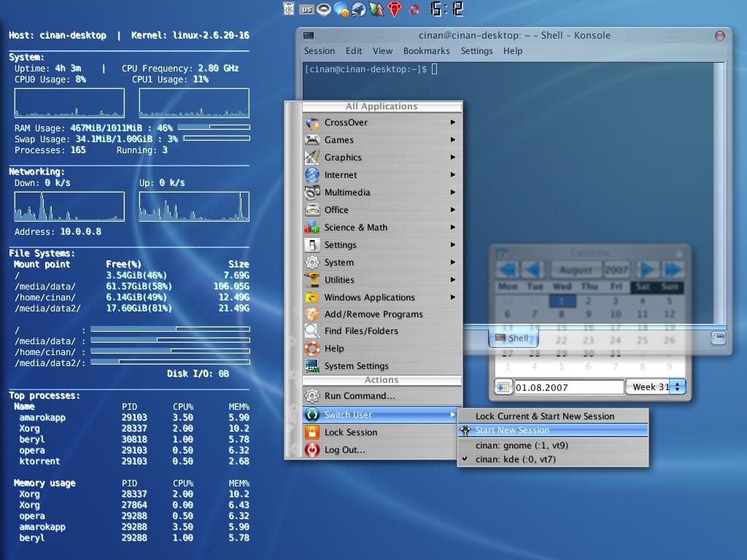Screen dimensions: 747x560
Task: Select day 10 in the Calendar
Action: pyautogui.click(x=616, y=314)
